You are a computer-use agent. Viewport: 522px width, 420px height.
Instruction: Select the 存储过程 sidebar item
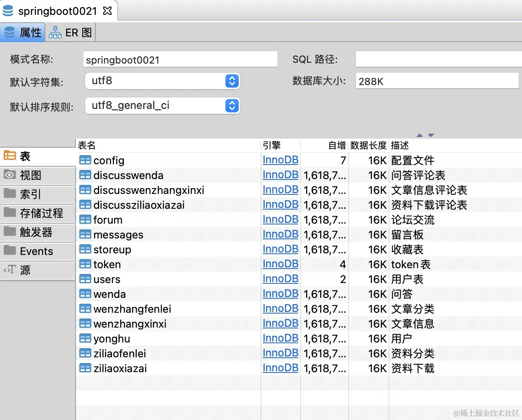pyautogui.click(x=38, y=213)
